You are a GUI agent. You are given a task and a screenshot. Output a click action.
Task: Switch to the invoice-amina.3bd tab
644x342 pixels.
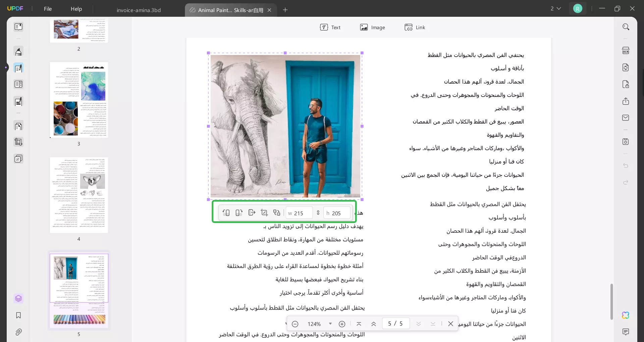tap(139, 10)
